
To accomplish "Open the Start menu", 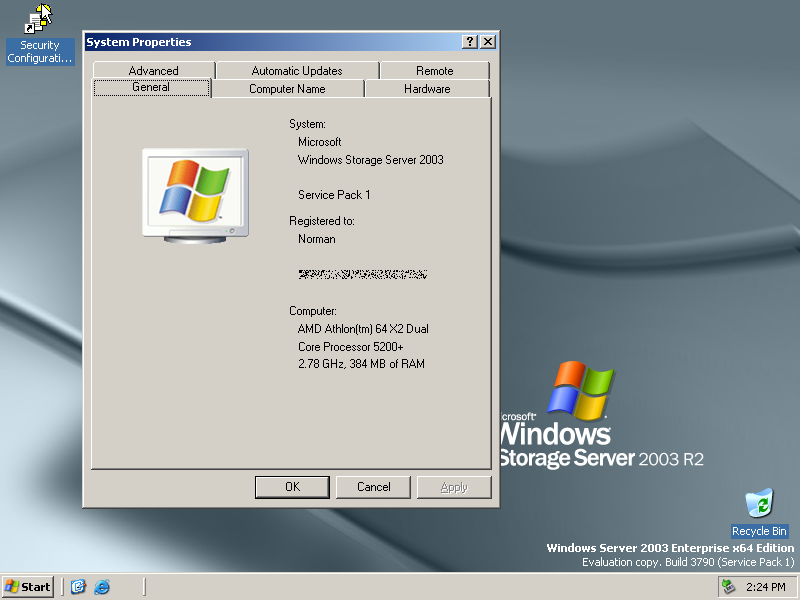I will tap(28, 587).
